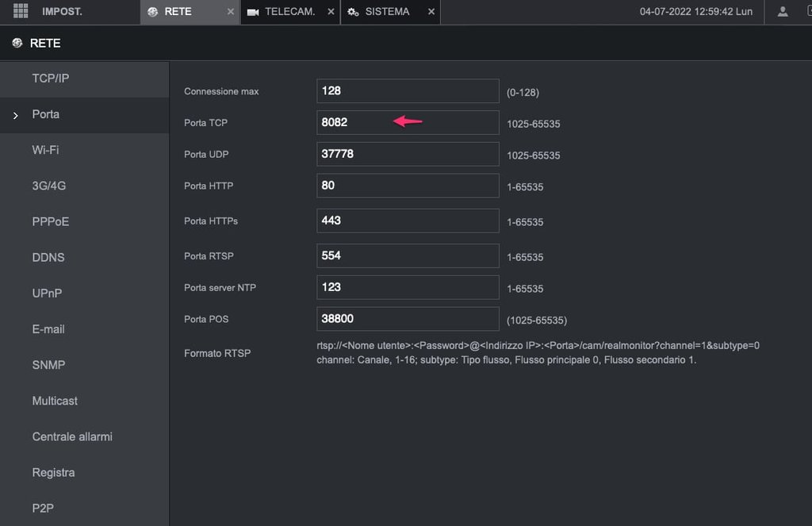Open UPnP settings in sidebar
The image size is (812, 526).
(x=84, y=294)
